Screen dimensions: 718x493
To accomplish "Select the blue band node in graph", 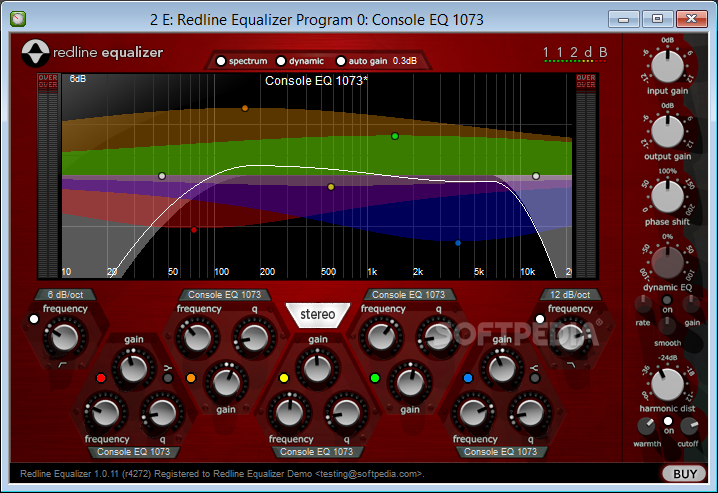I will click(458, 243).
